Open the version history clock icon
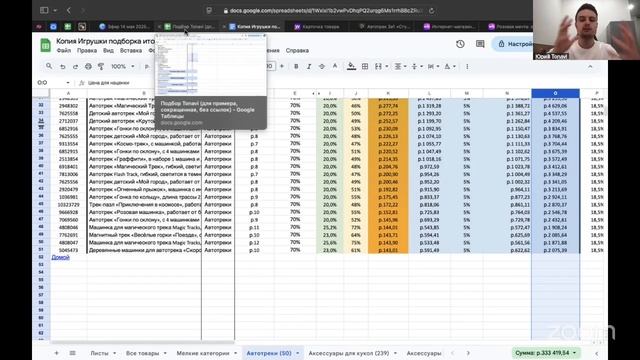The width and height of the screenshot is (640, 360). [460, 44]
